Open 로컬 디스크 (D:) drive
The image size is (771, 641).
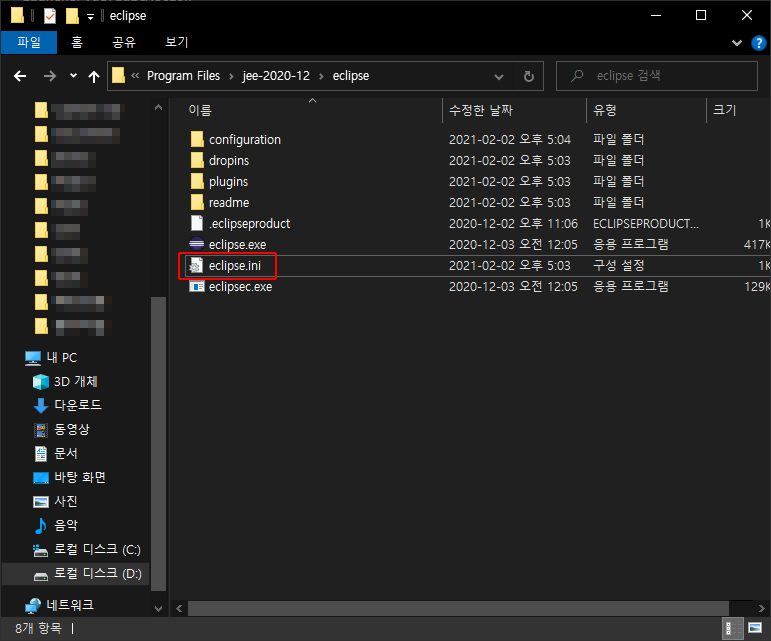pos(88,574)
